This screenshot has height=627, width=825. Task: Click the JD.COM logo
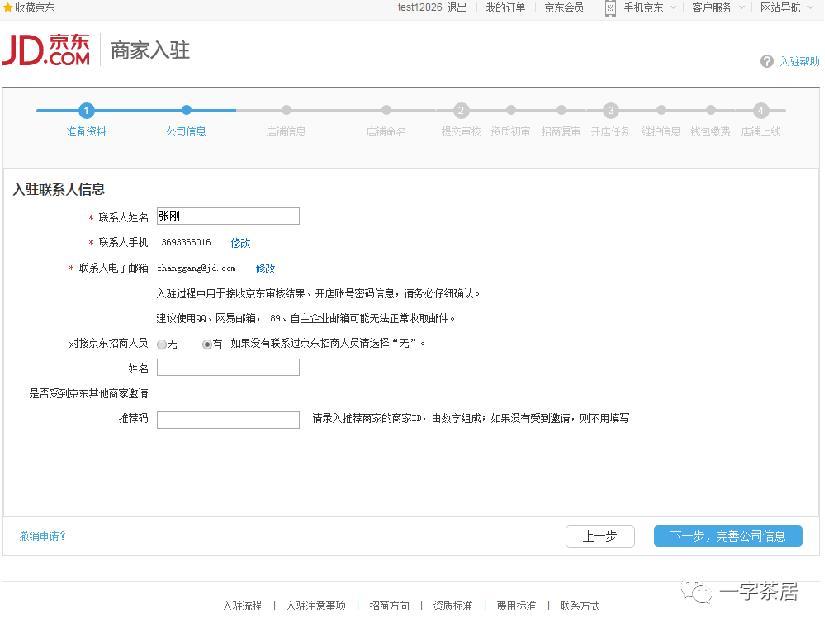pos(46,50)
